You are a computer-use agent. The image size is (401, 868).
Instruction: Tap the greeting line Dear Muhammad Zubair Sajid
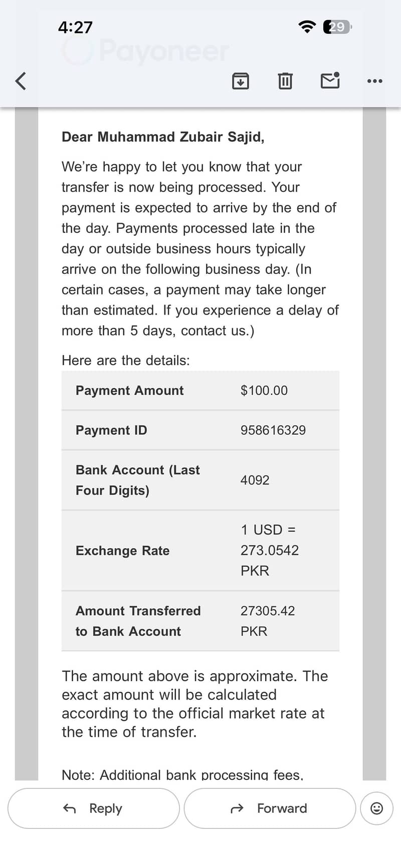point(163,137)
